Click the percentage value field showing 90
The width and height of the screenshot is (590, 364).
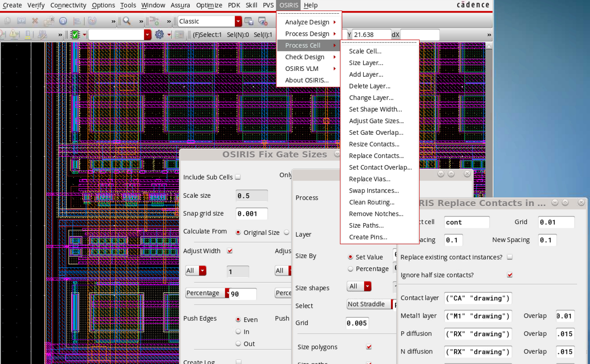point(243,294)
